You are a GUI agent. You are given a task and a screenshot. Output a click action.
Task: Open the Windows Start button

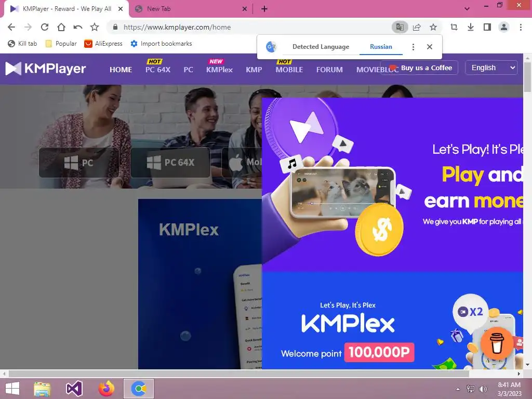click(x=12, y=389)
